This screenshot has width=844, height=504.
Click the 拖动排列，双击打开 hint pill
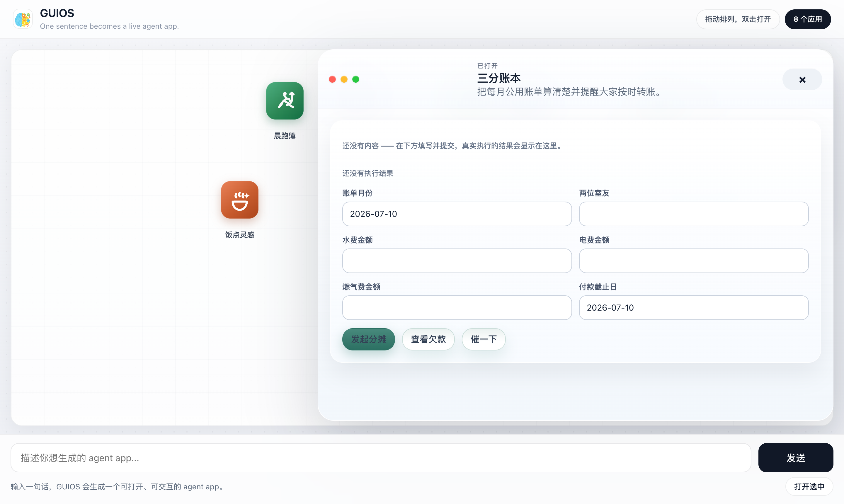[738, 19]
